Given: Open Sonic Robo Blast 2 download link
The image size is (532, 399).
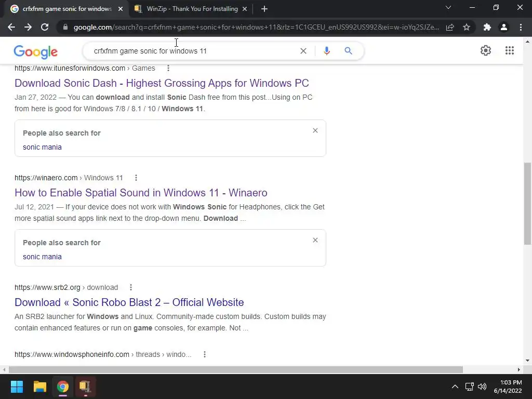Looking at the screenshot, I should (x=129, y=302).
